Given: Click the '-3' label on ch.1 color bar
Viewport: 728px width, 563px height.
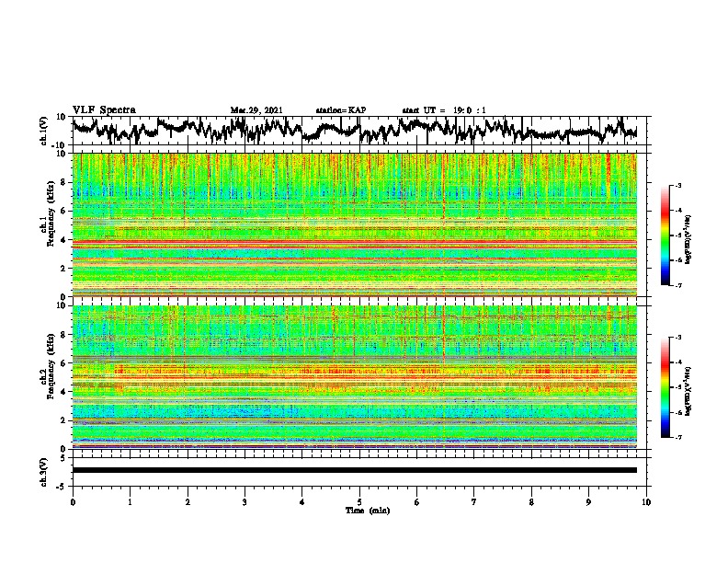Looking at the screenshot, I should (x=678, y=185).
